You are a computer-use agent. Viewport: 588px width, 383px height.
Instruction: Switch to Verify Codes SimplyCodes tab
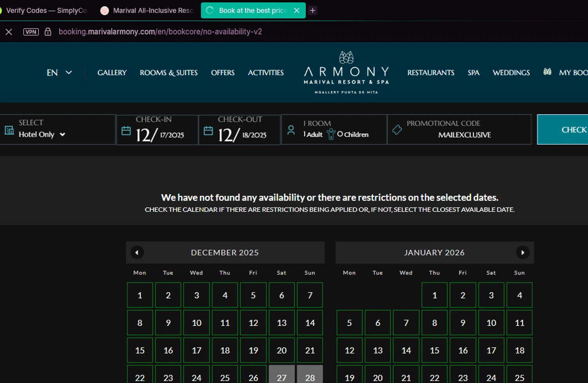tap(45, 11)
